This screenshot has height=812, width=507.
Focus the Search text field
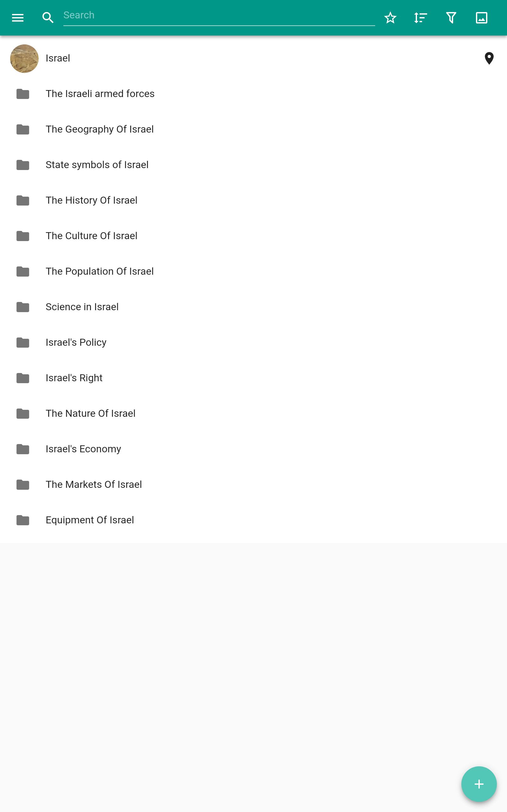point(219,16)
